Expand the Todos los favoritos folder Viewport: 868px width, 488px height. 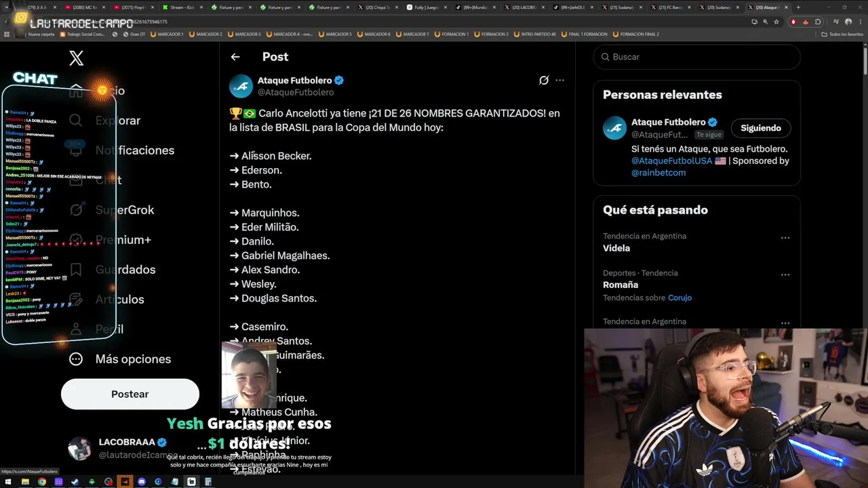point(842,34)
